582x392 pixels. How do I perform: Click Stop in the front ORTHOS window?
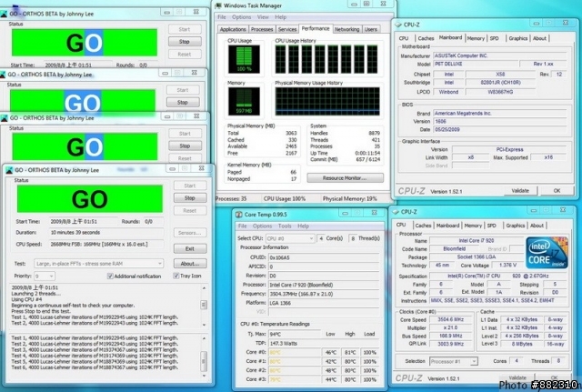(x=190, y=198)
